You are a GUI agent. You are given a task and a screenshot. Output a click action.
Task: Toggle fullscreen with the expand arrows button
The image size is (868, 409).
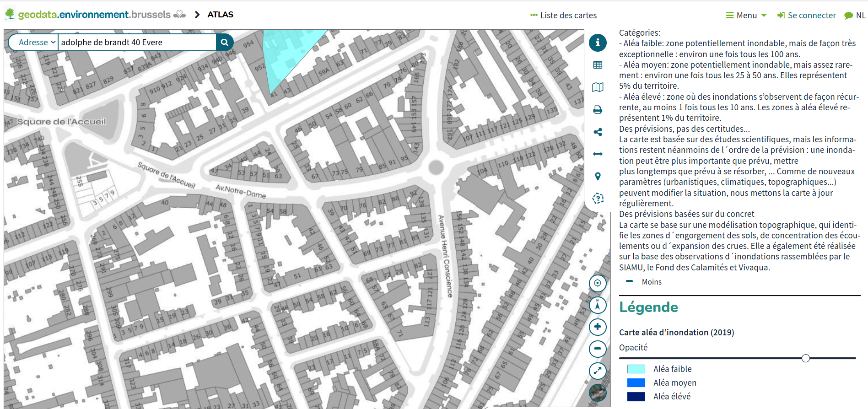pyautogui.click(x=598, y=371)
